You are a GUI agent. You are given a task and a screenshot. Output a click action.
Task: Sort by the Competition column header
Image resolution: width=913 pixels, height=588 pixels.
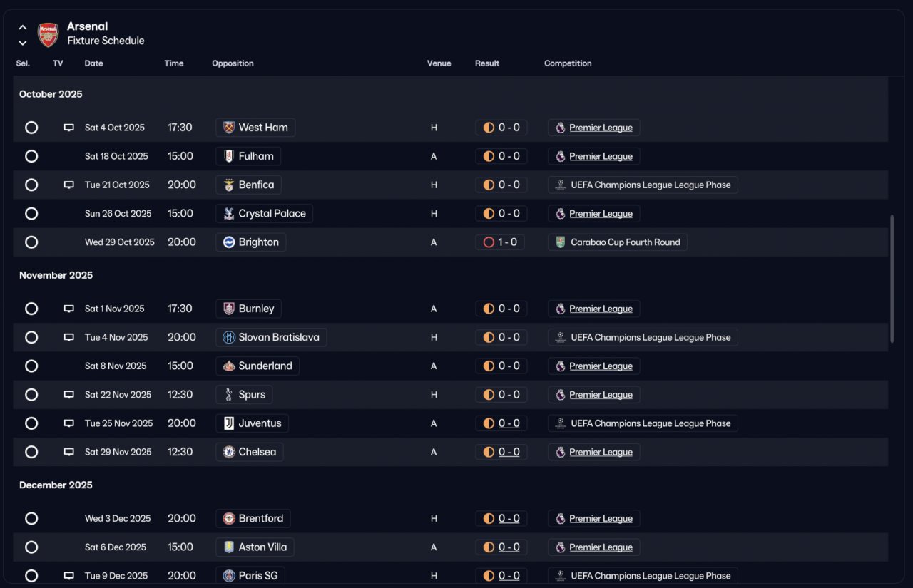568,63
